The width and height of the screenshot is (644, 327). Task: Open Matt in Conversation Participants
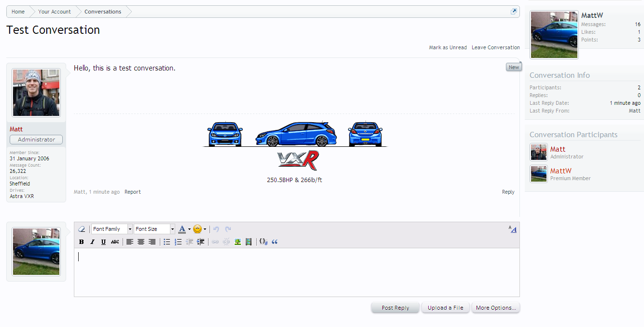558,149
